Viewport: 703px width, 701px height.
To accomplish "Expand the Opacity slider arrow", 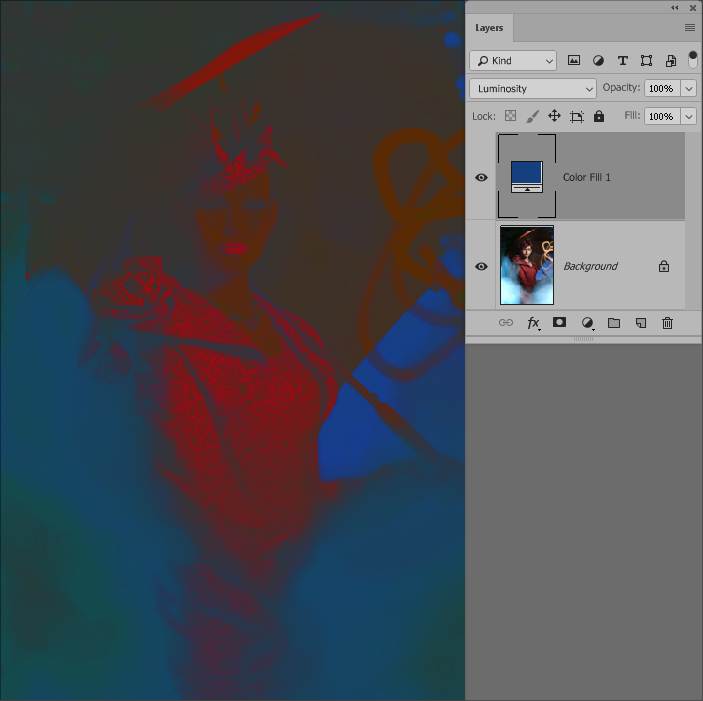I will click(689, 89).
